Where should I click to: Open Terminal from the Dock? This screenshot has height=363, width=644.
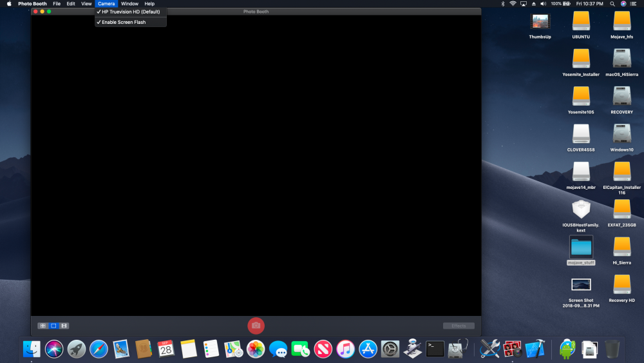435,349
